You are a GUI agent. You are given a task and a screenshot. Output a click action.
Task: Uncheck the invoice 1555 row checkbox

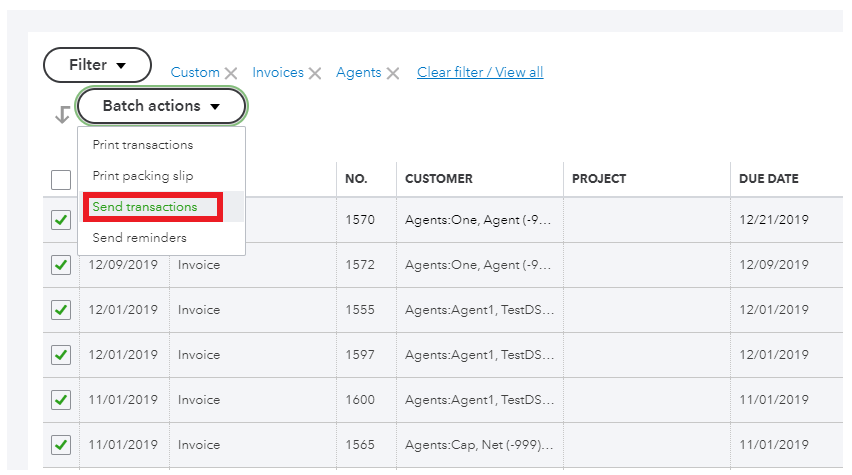(61, 310)
